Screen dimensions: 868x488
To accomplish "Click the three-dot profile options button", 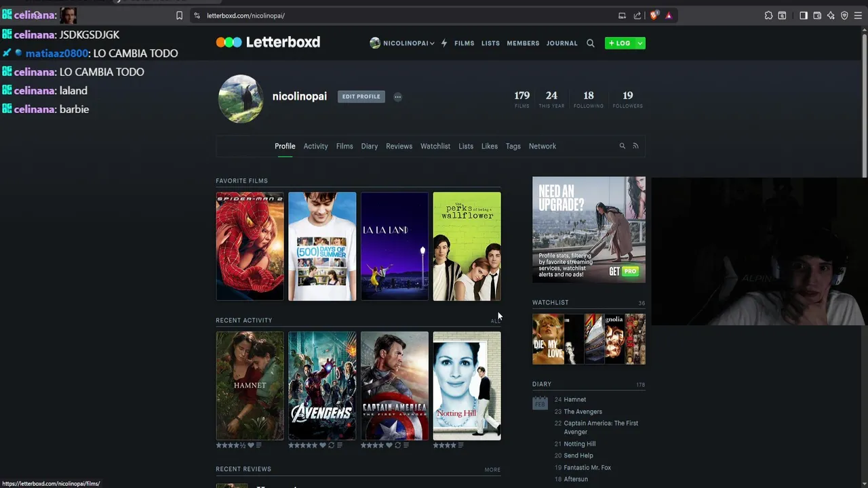I will pos(398,96).
